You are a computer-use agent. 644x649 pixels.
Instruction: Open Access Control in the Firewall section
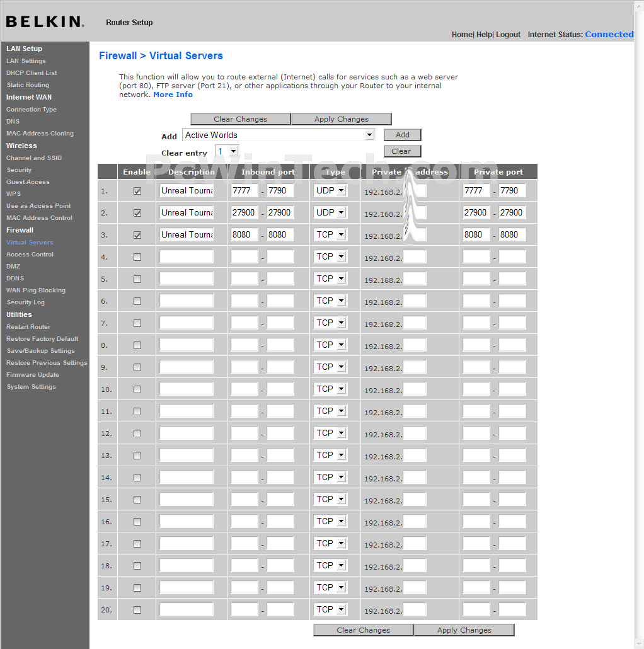(30, 254)
